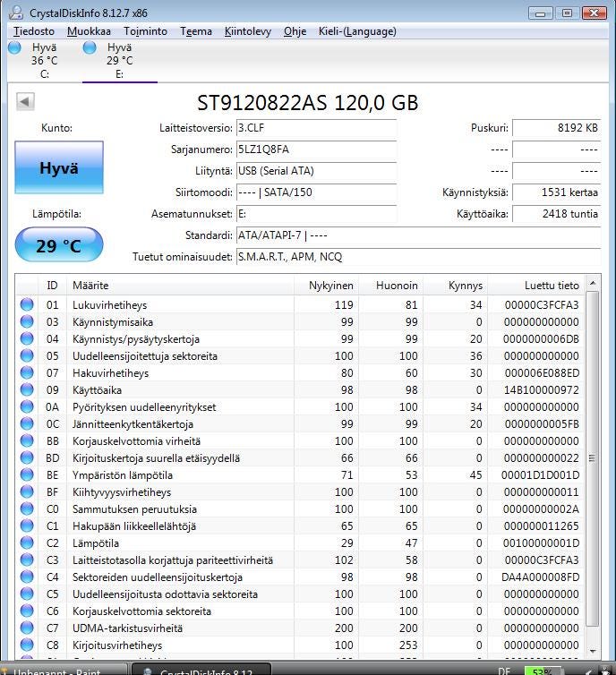The width and height of the screenshot is (616, 675).
Task: Click the Luettu tieto column header
Action: pyautogui.click(x=536, y=286)
